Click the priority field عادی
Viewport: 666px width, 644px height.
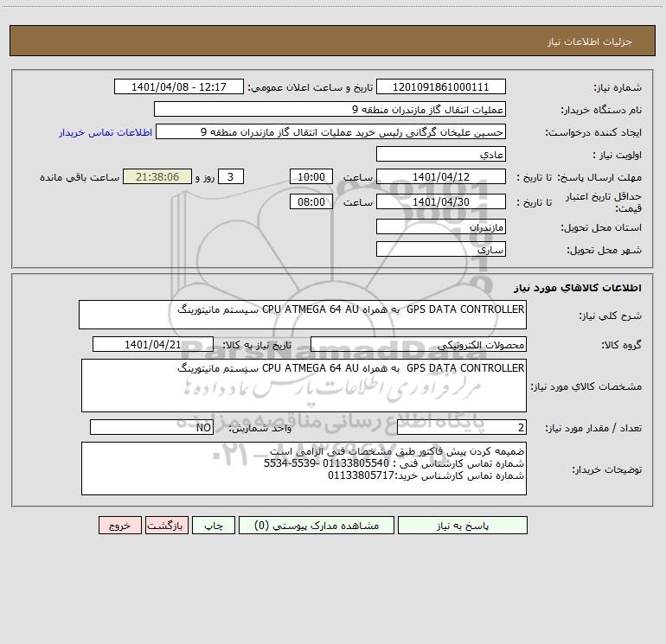pos(441,154)
